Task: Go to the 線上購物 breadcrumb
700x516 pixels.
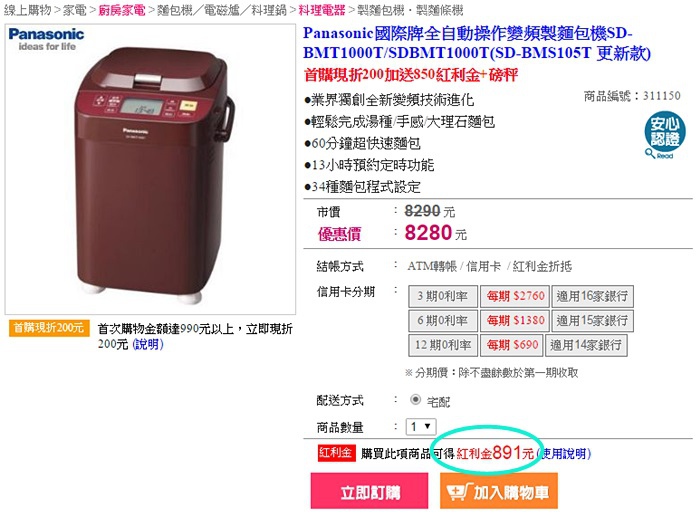Action: [28, 10]
